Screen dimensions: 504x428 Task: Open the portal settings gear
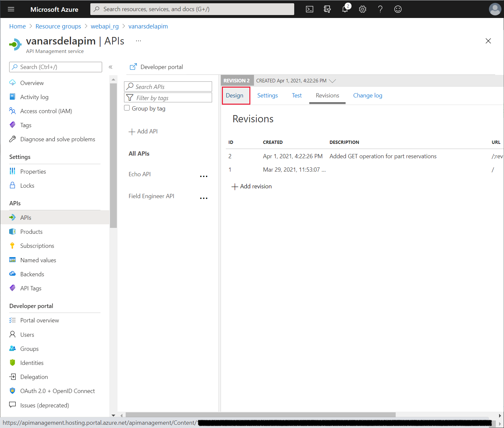362,9
